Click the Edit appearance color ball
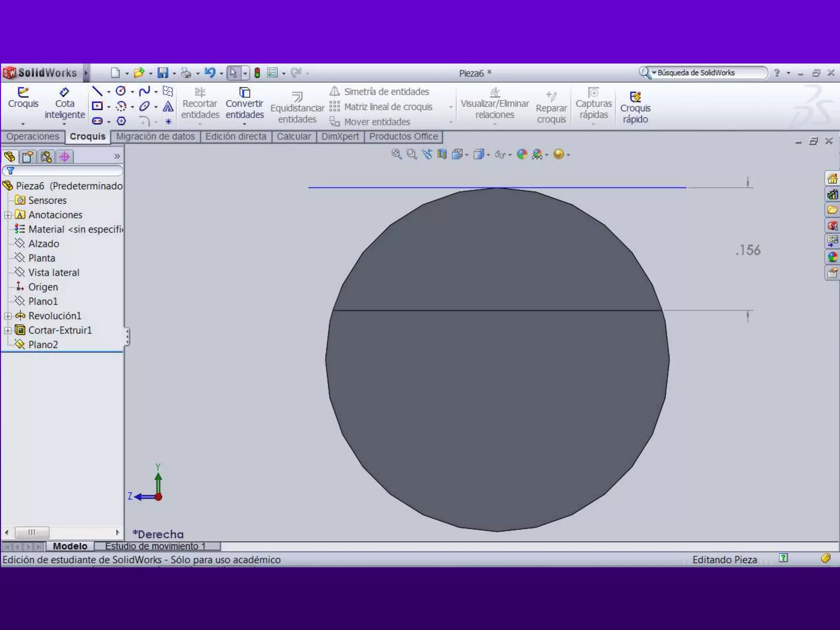This screenshot has width=840, height=630. (522, 154)
